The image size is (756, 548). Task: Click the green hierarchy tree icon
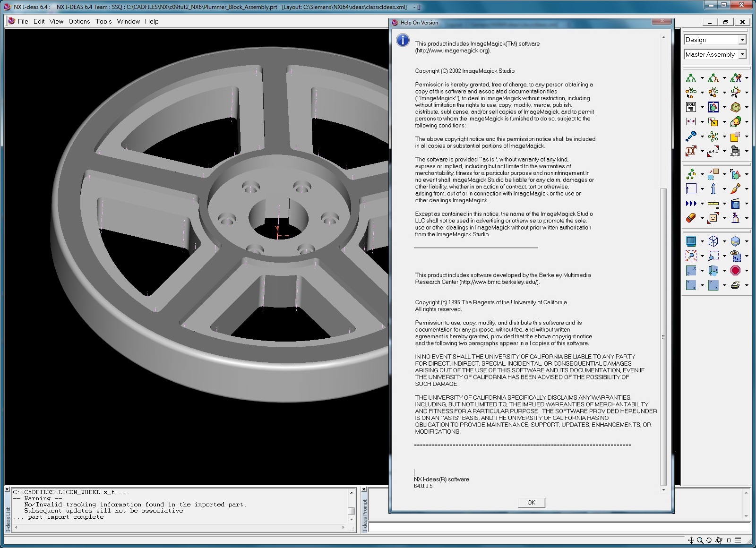tap(691, 78)
